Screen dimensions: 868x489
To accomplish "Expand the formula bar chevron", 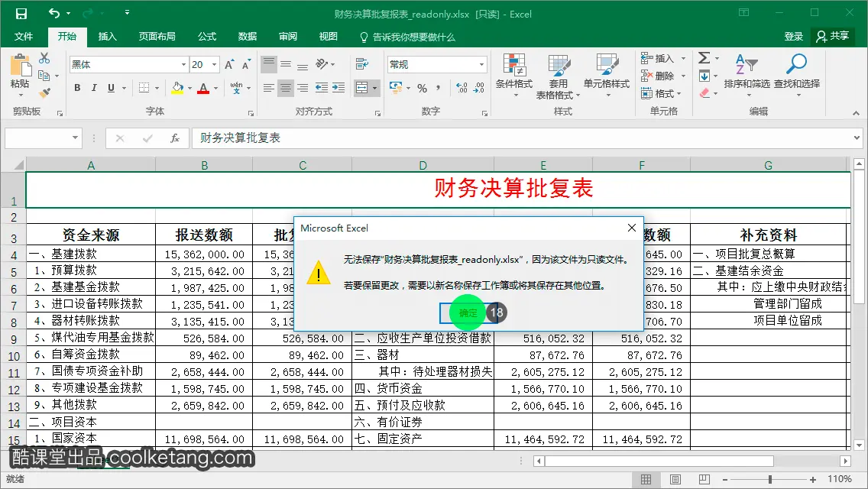I will point(857,138).
